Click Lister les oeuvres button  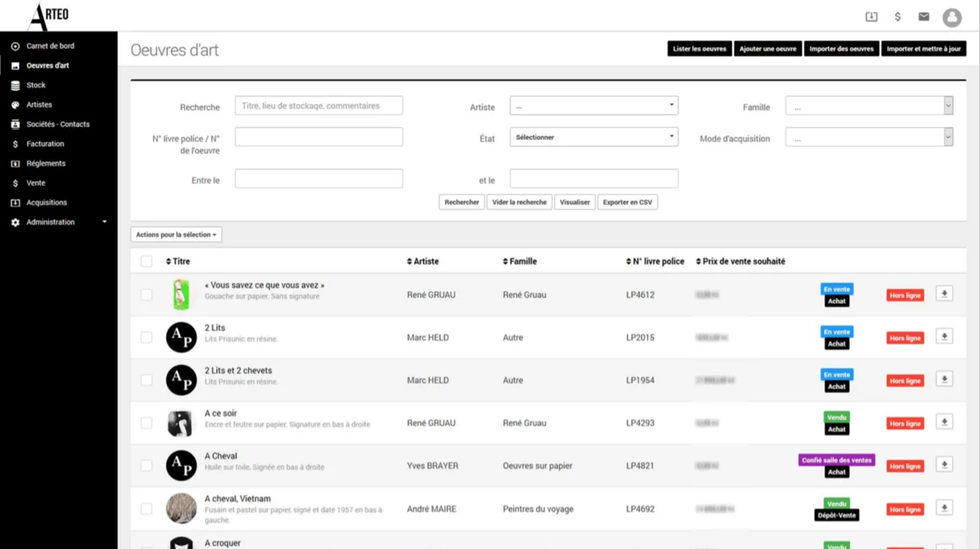click(700, 49)
